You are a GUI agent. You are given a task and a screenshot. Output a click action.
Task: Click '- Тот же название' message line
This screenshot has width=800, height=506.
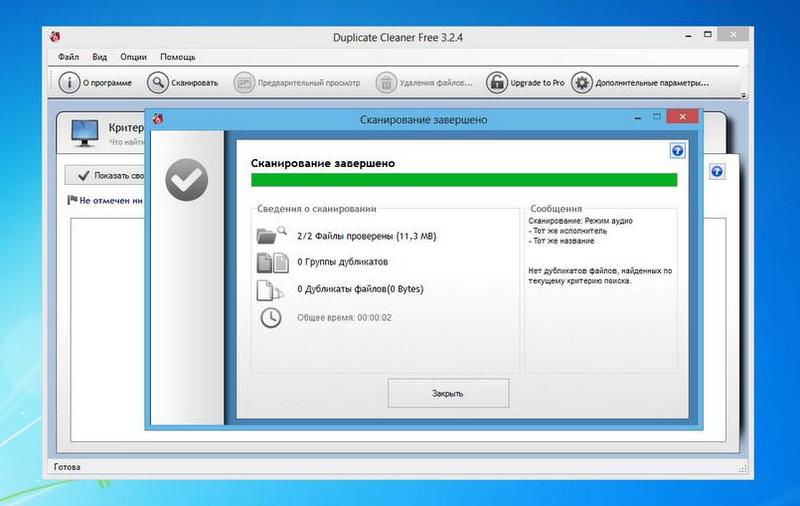[561, 241]
